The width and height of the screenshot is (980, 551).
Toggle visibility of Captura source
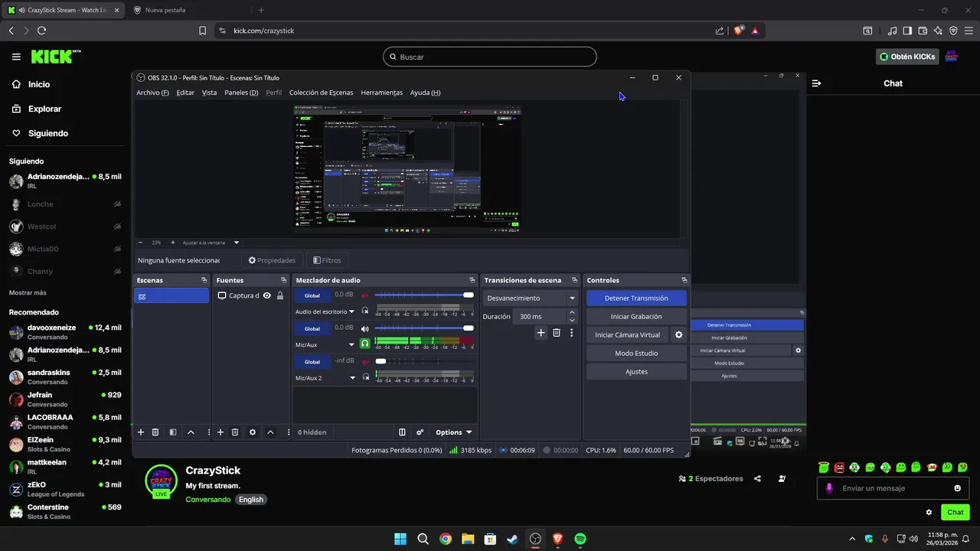pyautogui.click(x=267, y=295)
